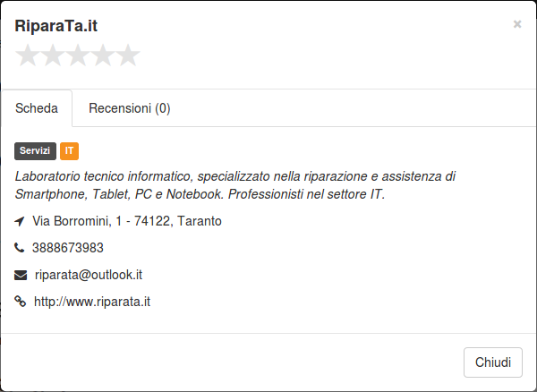Open the http://www.riparata.it link

pyautogui.click(x=92, y=302)
